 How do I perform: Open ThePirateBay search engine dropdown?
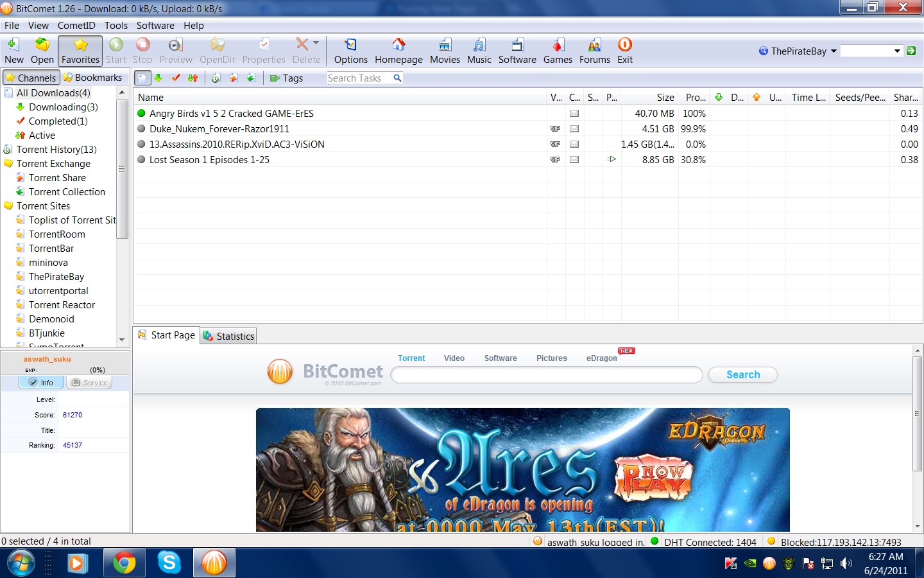tap(834, 51)
